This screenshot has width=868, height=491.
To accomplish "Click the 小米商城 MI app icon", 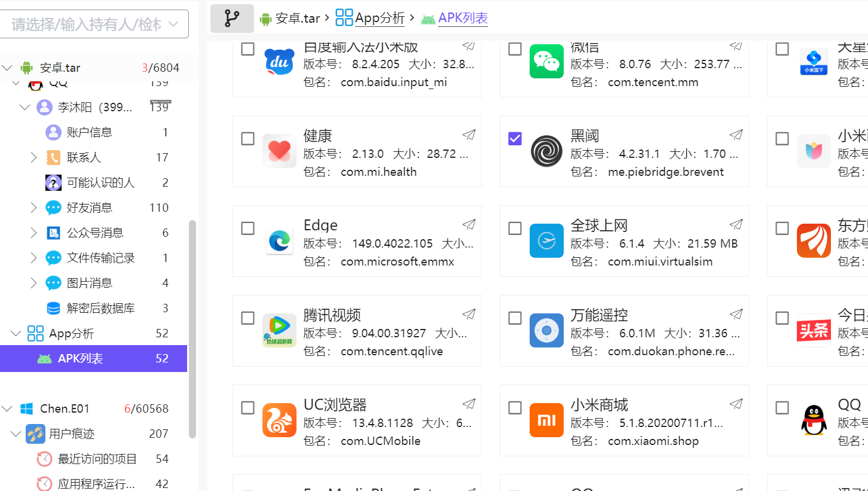I will [546, 420].
